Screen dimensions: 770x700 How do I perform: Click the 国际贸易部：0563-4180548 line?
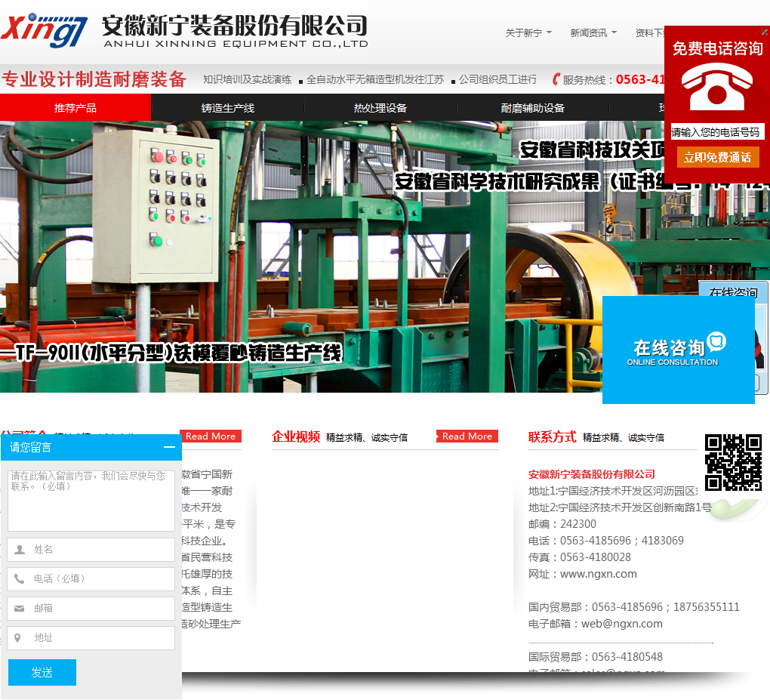click(x=595, y=657)
